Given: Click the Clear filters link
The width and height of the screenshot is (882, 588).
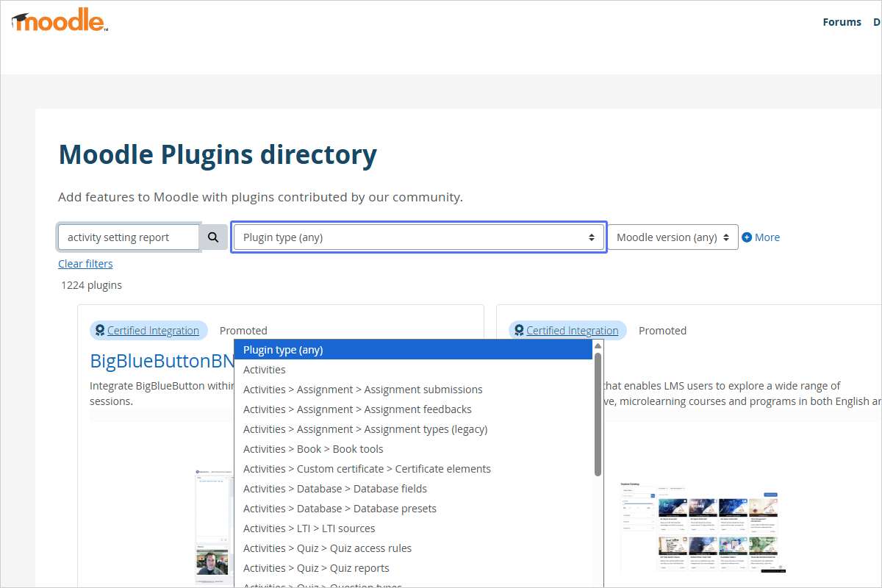Looking at the screenshot, I should pyautogui.click(x=85, y=264).
